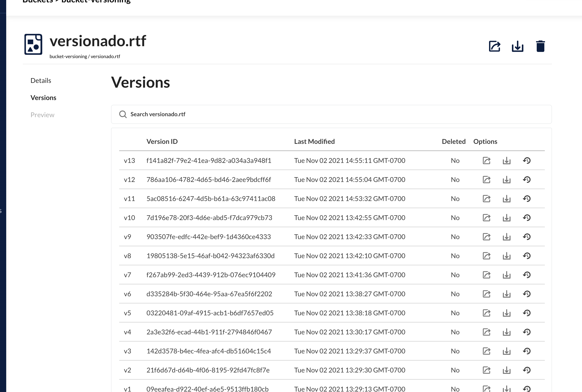This screenshot has width=582, height=392.
Task: Click the v6 version ID text
Action: 209,294
